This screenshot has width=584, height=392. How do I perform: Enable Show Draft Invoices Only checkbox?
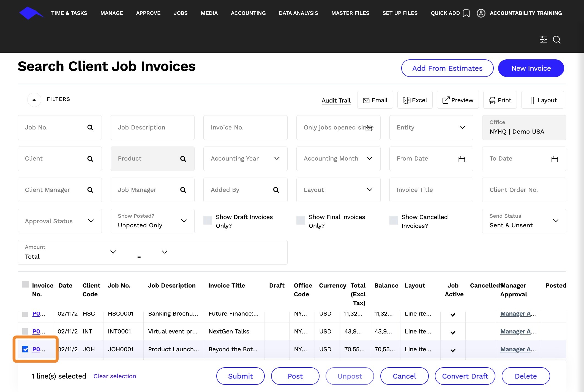[x=208, y=220]
